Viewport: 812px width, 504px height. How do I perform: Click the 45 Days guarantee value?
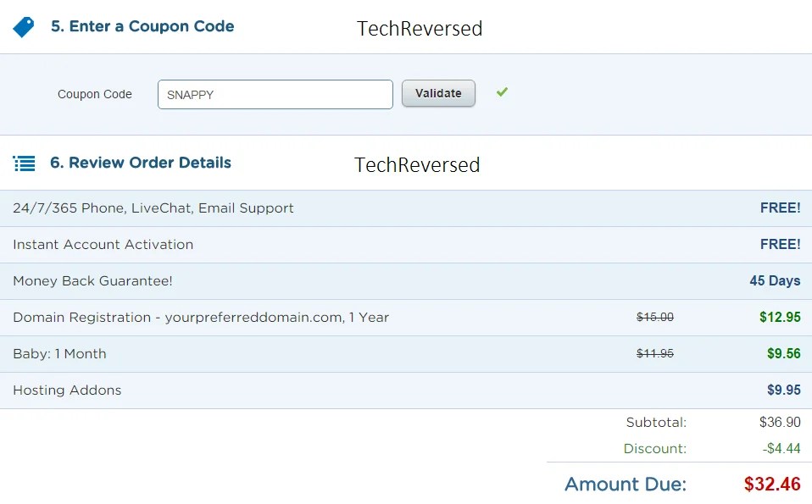click(x=775, y=280)
